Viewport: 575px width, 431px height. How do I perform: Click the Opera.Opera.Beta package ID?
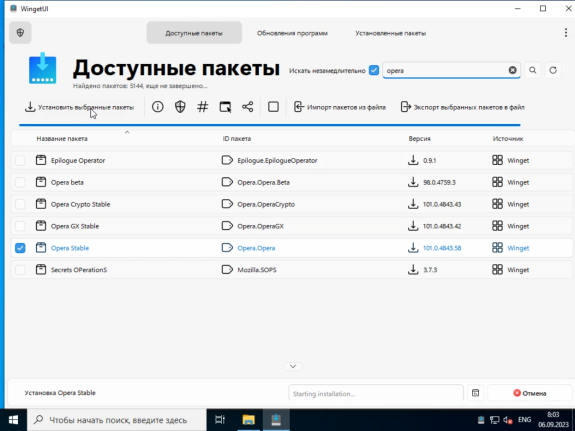point(263,182)
